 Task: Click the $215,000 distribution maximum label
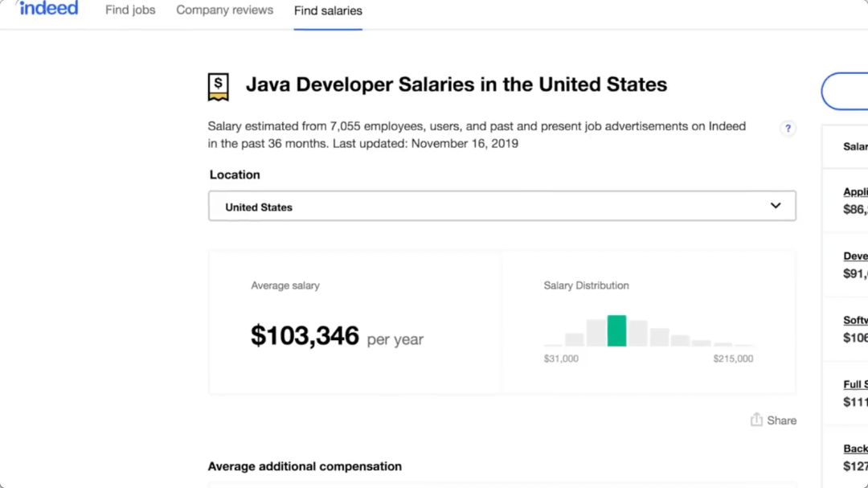[733, 359]
